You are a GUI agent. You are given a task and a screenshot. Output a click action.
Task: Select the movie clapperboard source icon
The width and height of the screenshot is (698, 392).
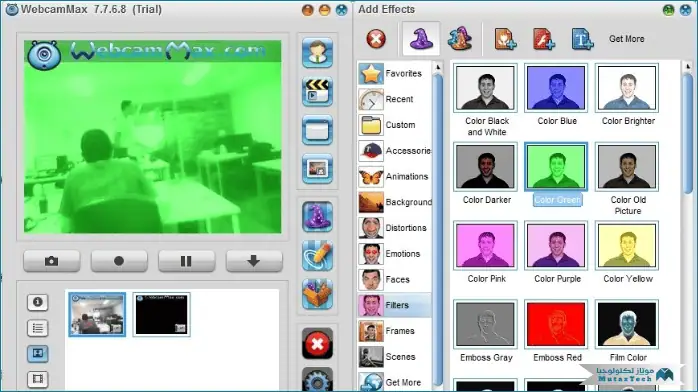(317, 92)
